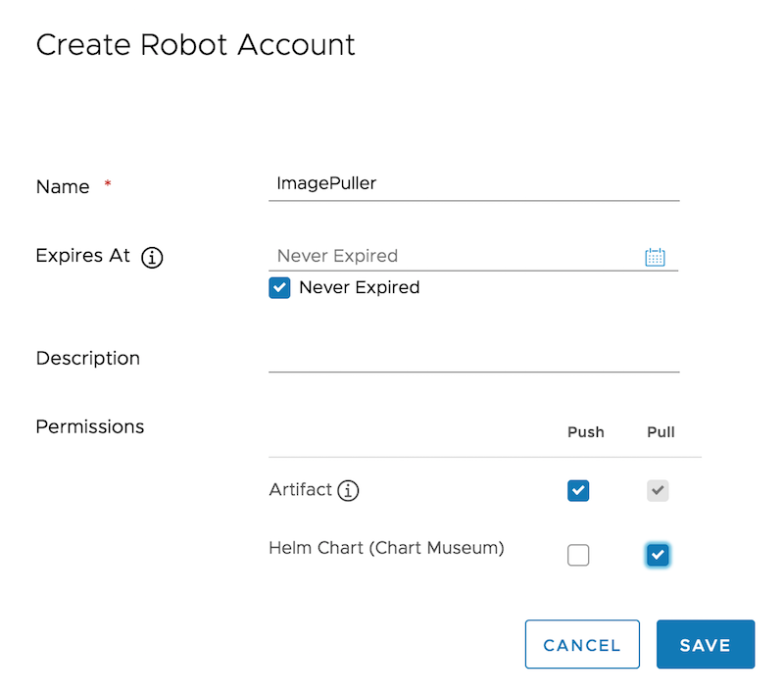
Task: Click the CANCEL button
Action: point(582,645)
